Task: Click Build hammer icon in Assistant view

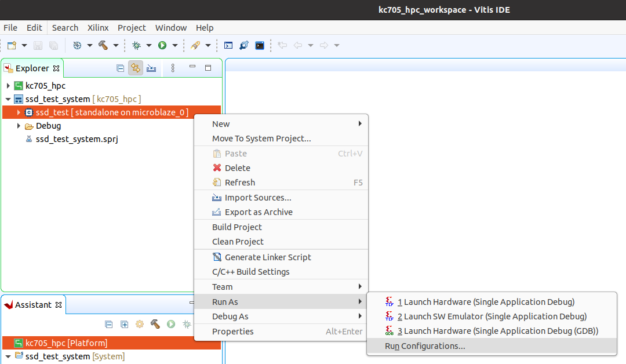Action: coord(155,324)
